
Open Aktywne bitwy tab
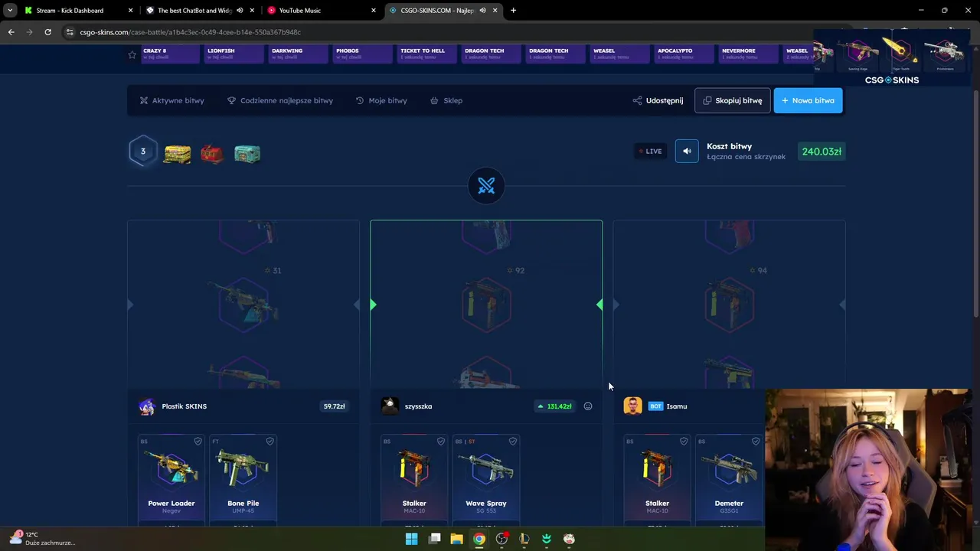(x=171, y=100)
